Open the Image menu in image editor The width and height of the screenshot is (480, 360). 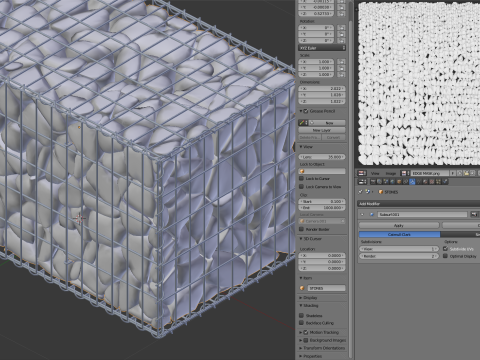(391, 173)
